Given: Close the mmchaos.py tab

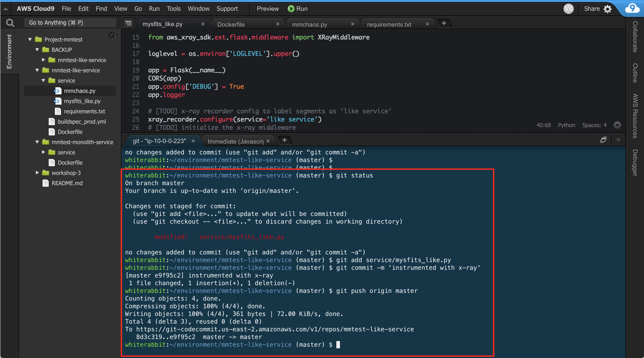Looking at the screenshot, I should (353, 24).
